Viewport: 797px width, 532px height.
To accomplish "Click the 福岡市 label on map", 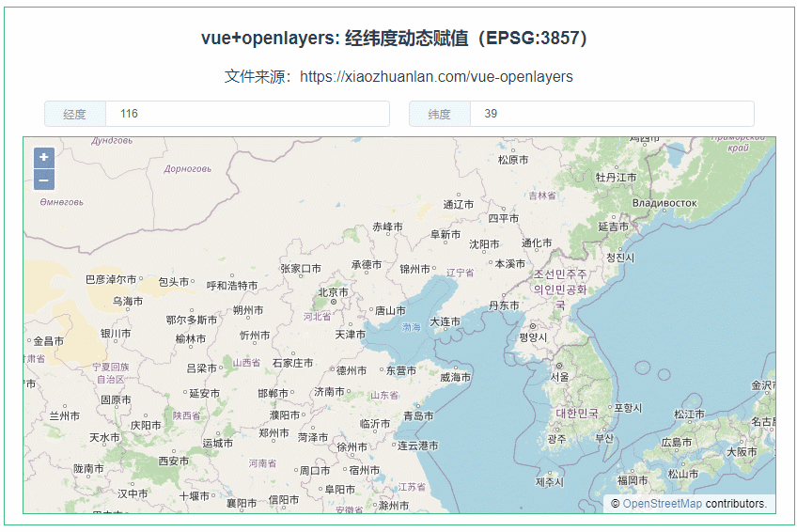I will pyautogui.click(x=633, y=480).
